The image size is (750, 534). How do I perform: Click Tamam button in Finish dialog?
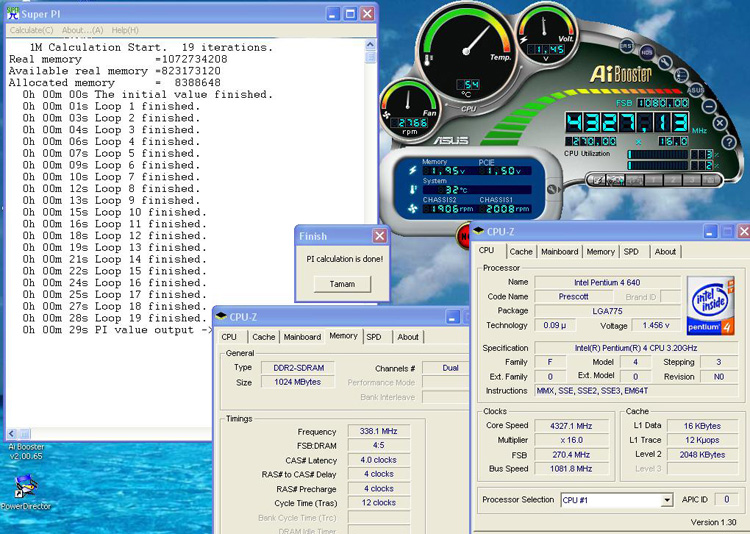tap(342, 284)
